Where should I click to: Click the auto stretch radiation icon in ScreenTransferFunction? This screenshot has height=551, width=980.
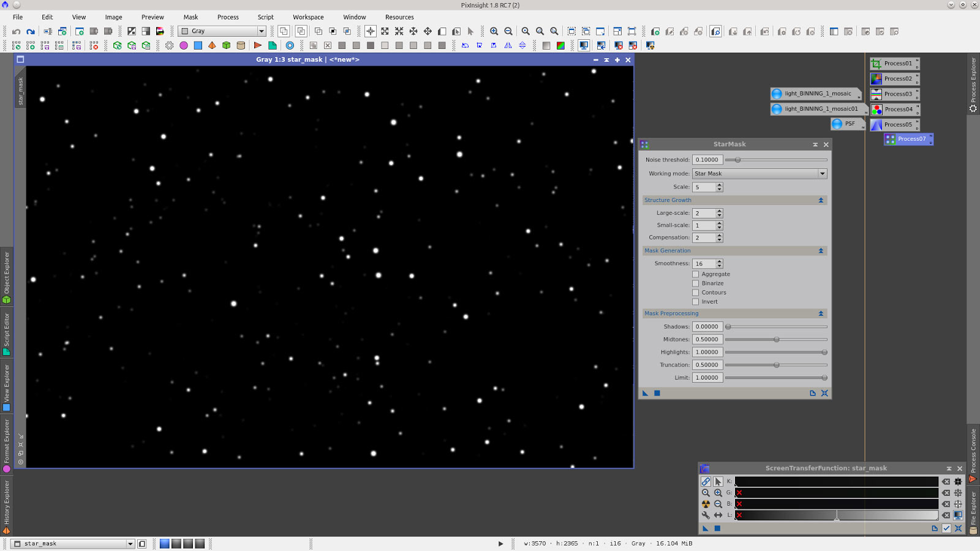(x=706, y=504)
